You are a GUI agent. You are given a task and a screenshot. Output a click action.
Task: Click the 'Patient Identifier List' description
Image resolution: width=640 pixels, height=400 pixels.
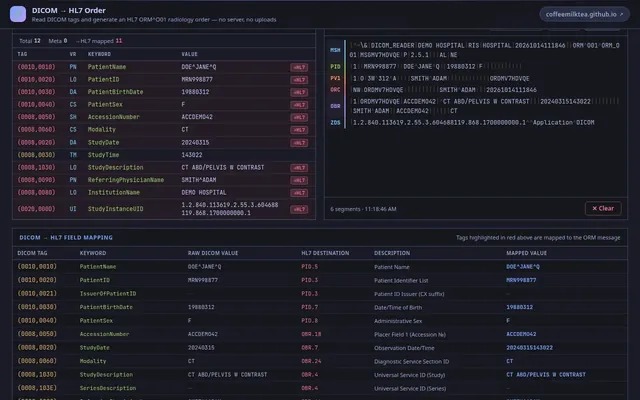[401, 280]
